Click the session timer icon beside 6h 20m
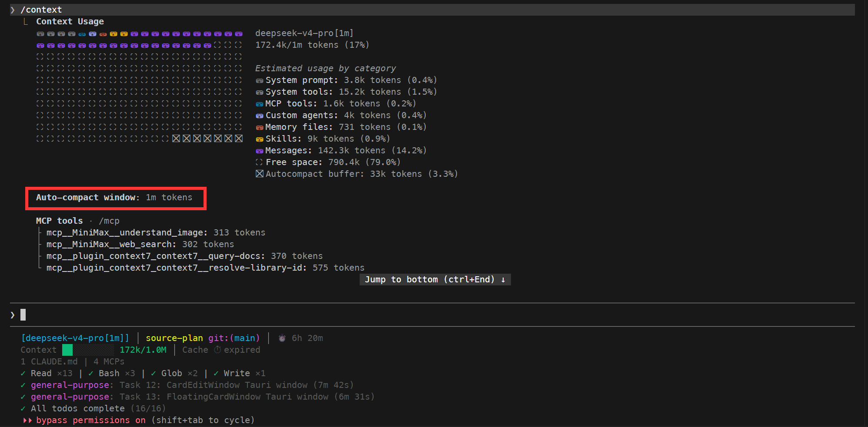 [x=282, y=338]
